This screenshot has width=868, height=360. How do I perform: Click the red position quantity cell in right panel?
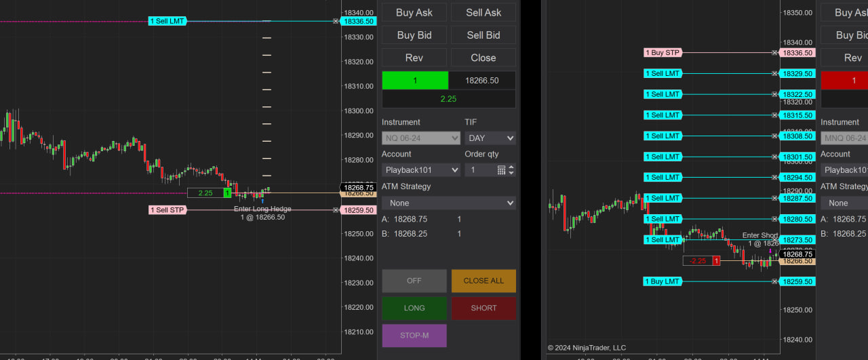(844, 81)
